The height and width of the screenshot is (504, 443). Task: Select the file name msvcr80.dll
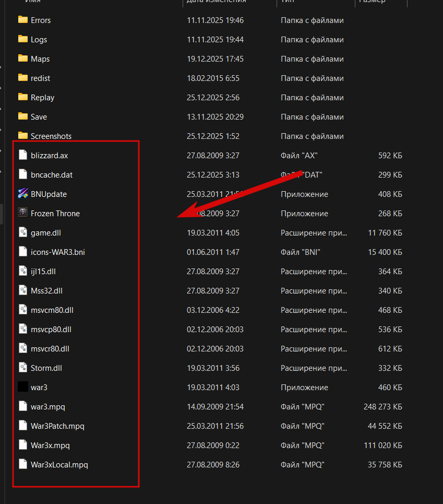50,349
